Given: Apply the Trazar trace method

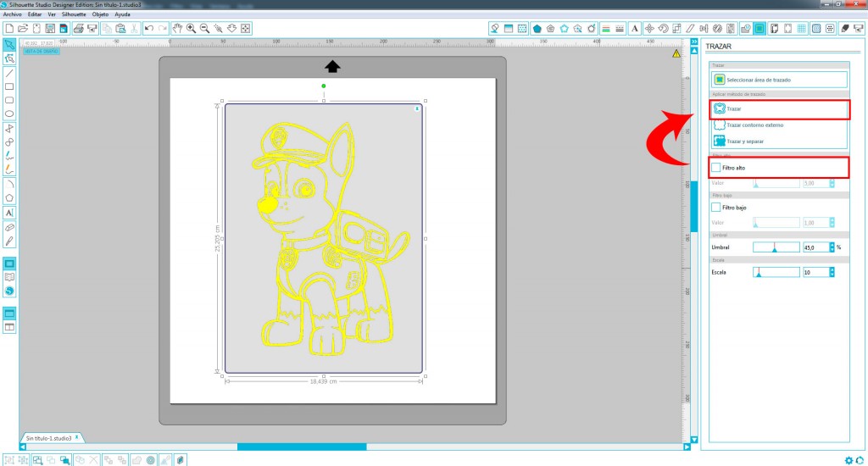Looking at the screenshot, I should coord(779,109).
